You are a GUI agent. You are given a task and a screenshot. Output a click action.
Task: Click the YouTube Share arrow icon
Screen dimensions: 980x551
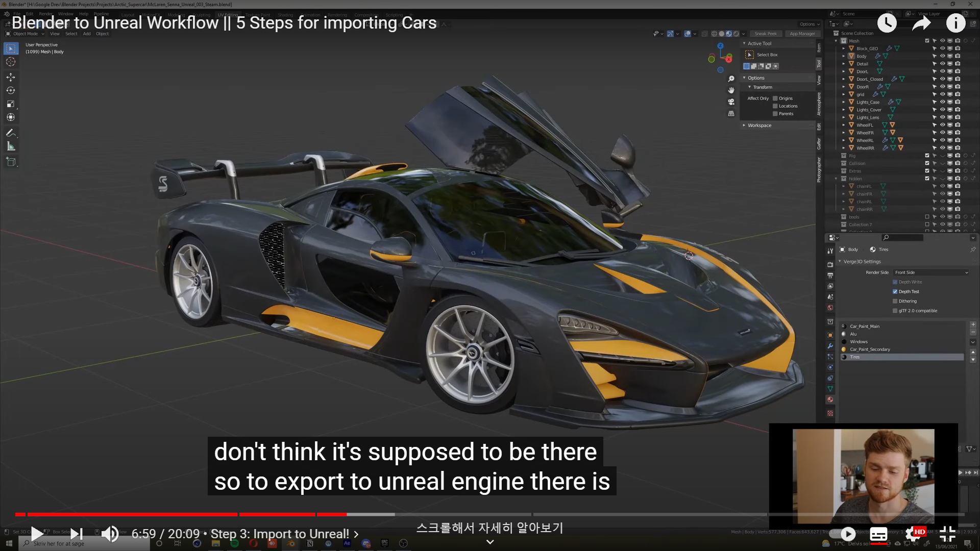[921, 23]
